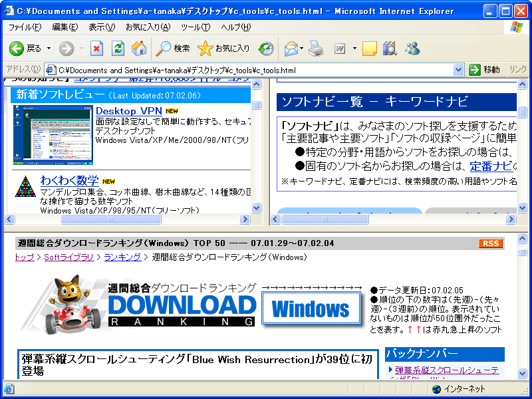Click right frame's horizontal scrollbar thumb
The image size is (532, 399).
[325, 219]
